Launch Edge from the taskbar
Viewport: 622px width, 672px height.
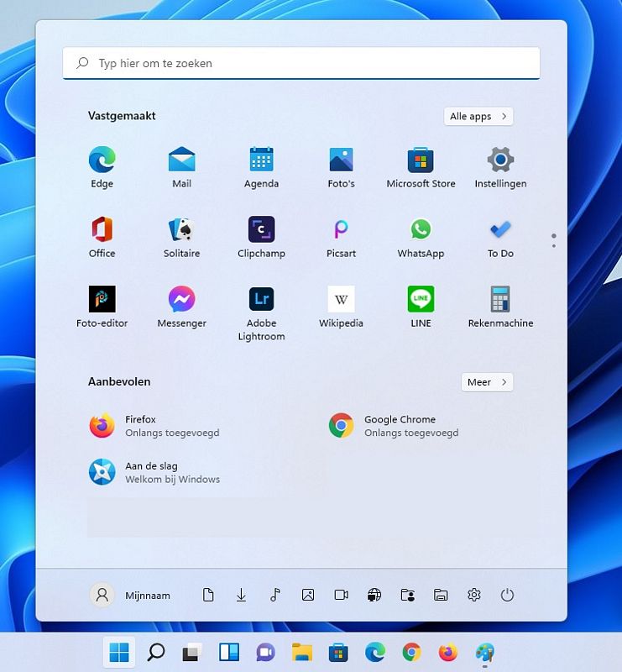pos(375,653)
